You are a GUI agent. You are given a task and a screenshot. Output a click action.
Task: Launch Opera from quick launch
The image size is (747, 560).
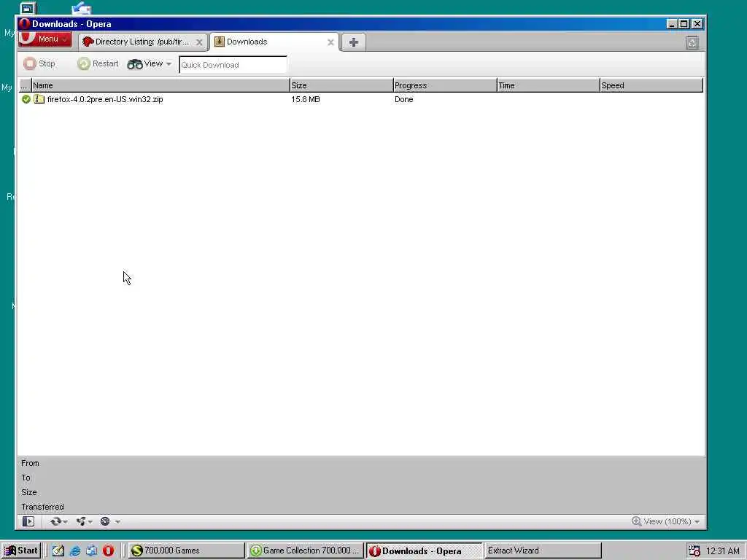[x=108, y=551]
